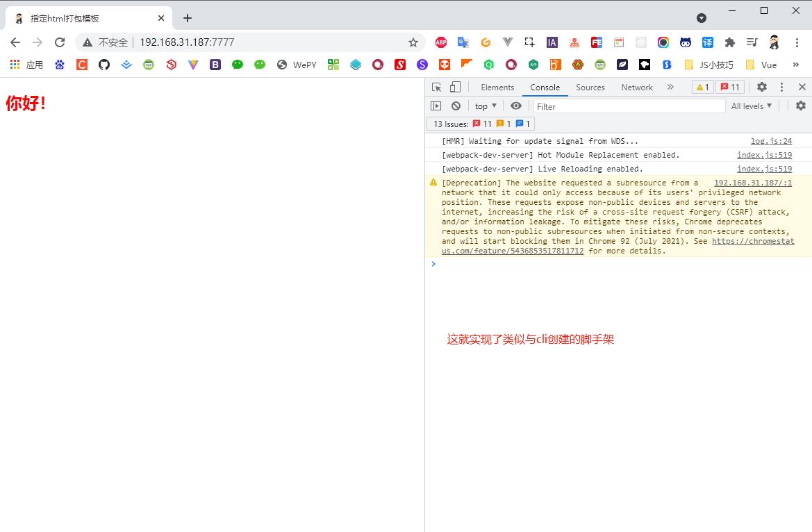
Task: Open DevTools settings gear icon
Action: pos(762,87)
